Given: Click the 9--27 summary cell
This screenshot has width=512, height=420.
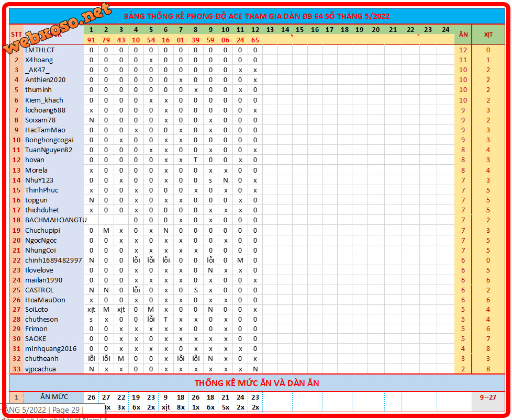Looking at the screenshot, I should coord(488,397).
